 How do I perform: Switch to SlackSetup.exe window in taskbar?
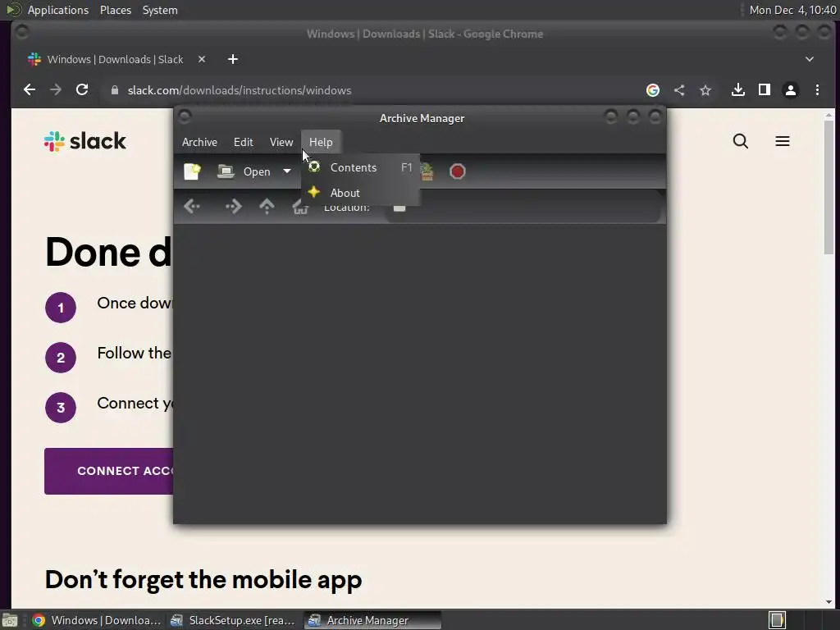coord(233,620)
